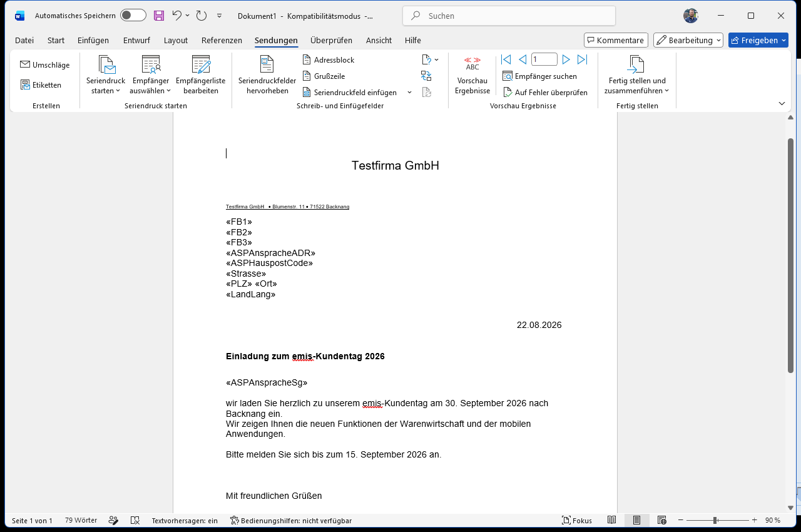
Task: Open Umschläge envelope creation
Action: click(45, 65)
